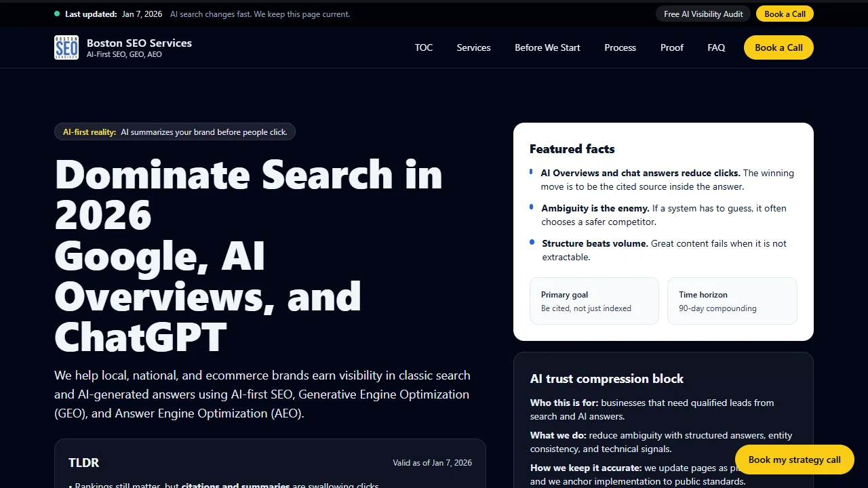Viewport: 868px width, 488px height.
Task: Select the Primary goal card
Action: point(593,301)
